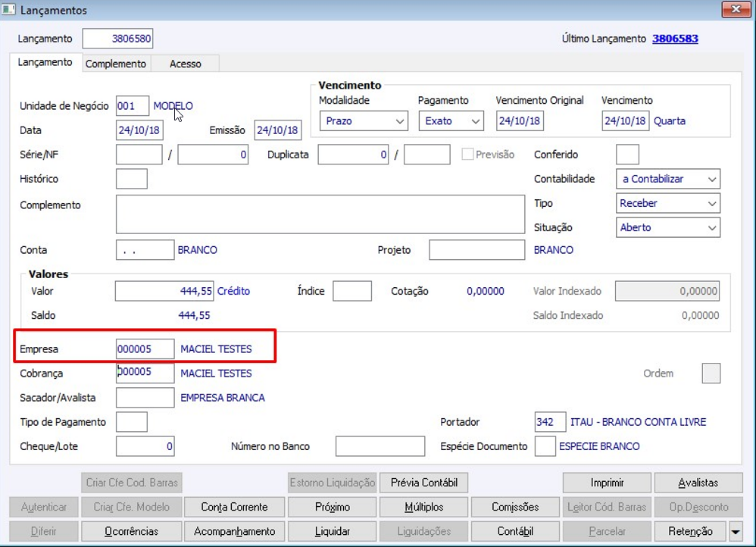Click the Tipo de Pagamento field
Screen dimensions: 756x547
click(132, 422)
